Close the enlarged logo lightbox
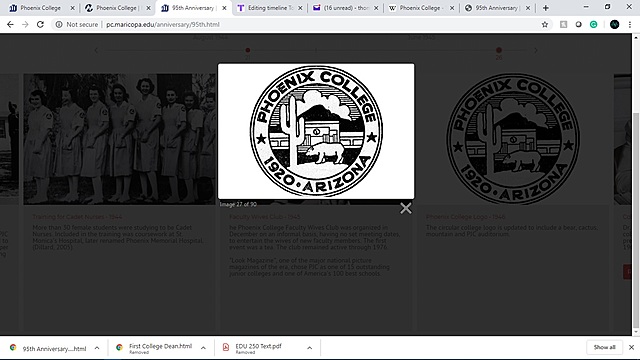The width and height of the screenshot is (640, 360). 406,208
